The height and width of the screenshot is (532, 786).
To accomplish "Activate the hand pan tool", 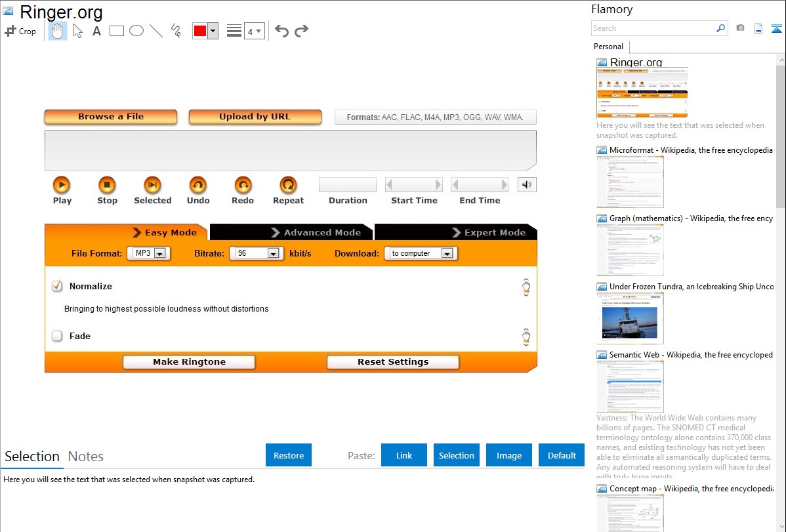I will point(57,31).
